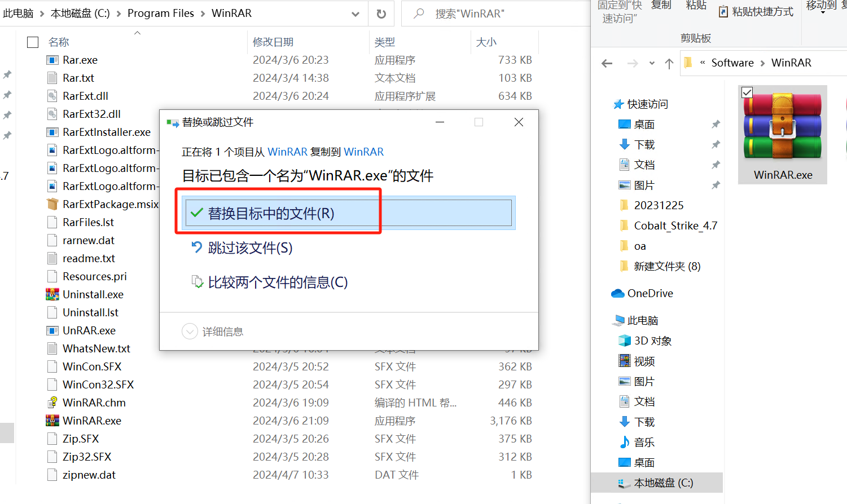Sort by the Size column header

coord(486,42)
